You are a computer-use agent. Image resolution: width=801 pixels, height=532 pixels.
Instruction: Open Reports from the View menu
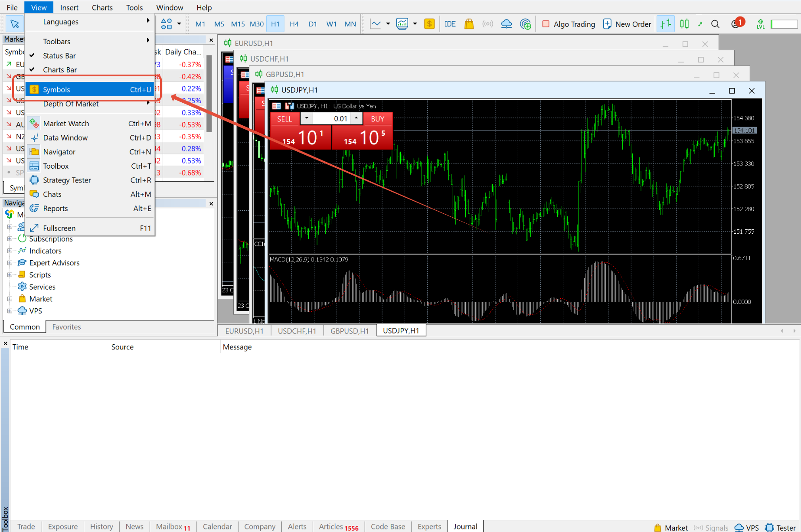pyautogui.click(x=90, y=209)
